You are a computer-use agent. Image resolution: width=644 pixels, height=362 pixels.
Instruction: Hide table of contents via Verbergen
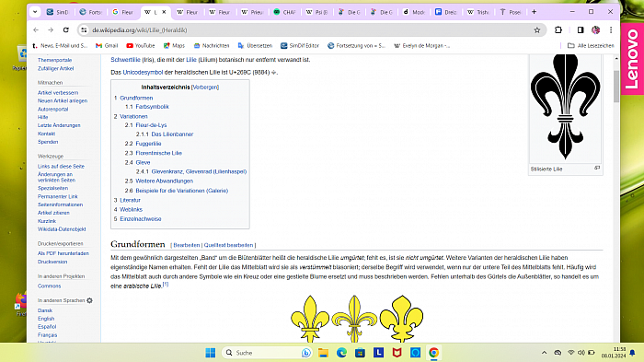tap(205, 88)
